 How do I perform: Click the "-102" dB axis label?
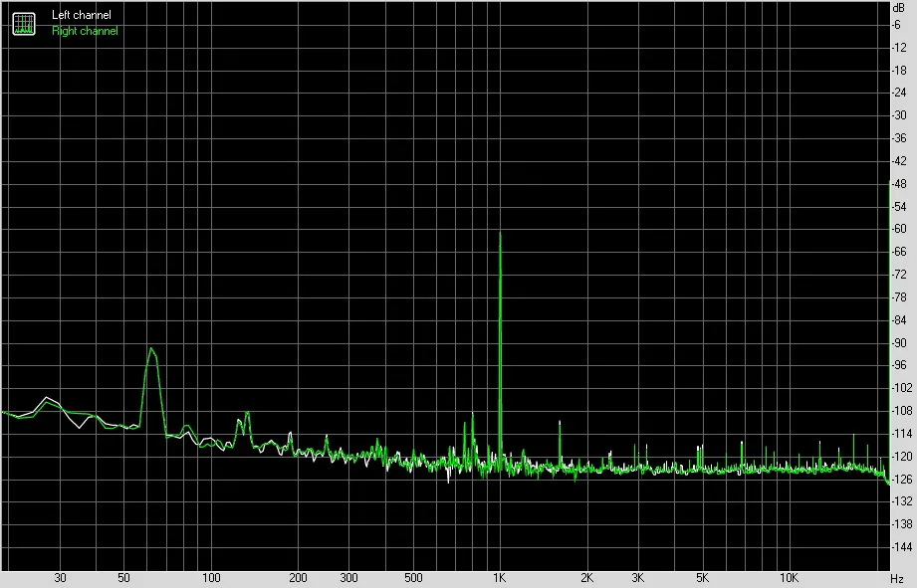click(902, 387)
